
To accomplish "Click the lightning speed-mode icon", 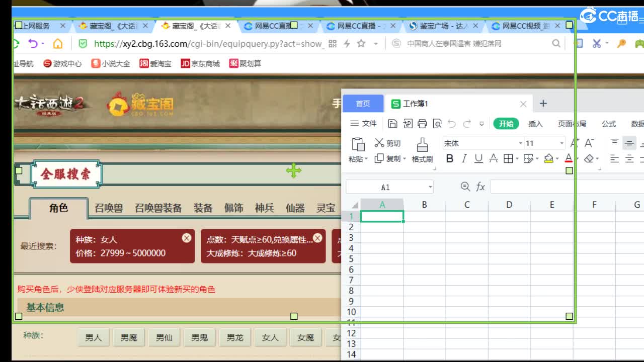I will pos(347,44).
